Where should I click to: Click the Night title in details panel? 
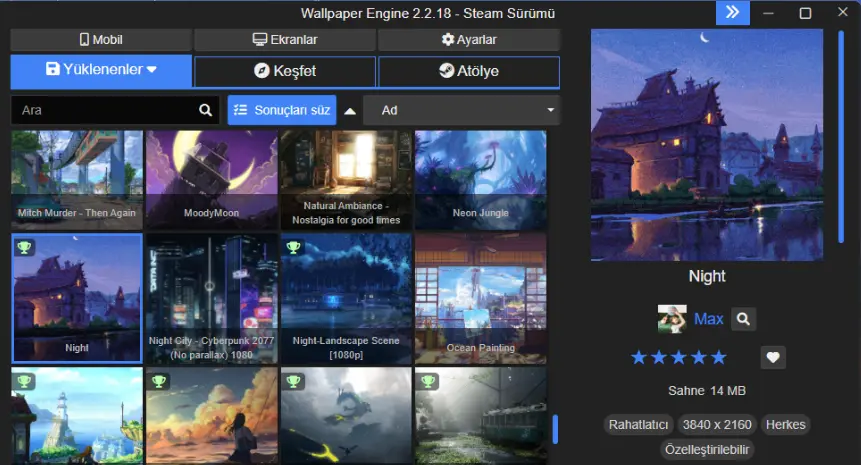[707, 276]
